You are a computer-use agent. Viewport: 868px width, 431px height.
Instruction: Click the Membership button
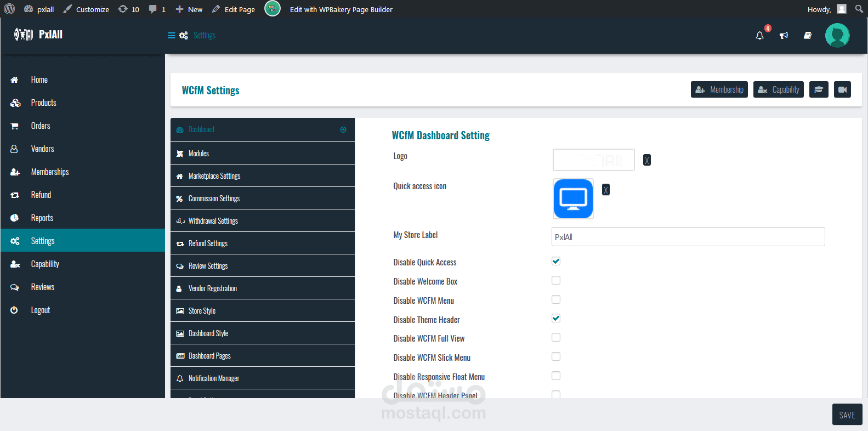pos(719,89)
